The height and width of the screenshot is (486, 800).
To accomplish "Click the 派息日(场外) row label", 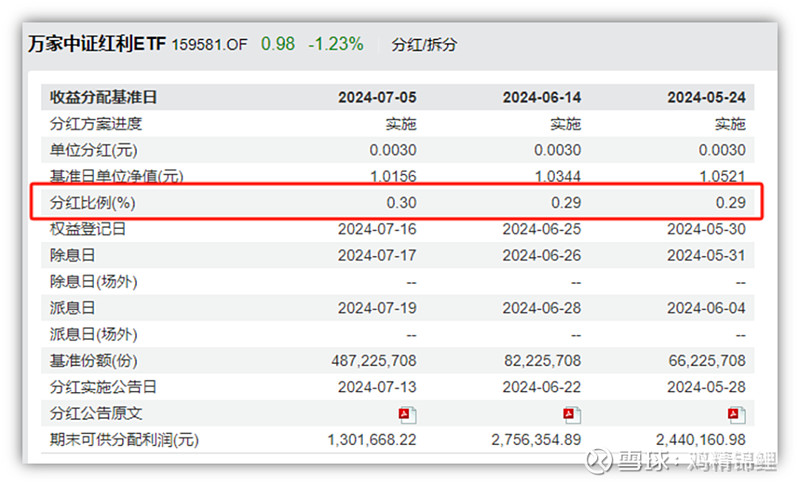I will pyautogui.click(x=93, y=335).
